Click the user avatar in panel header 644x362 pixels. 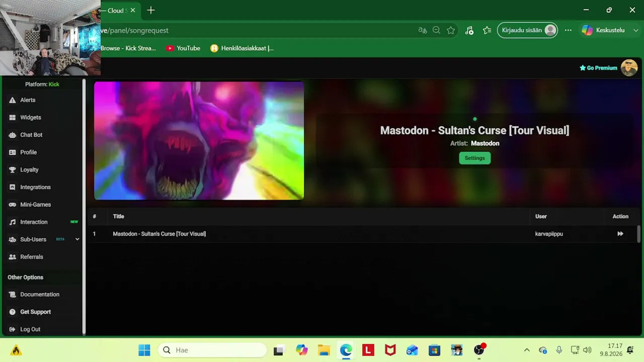coord(629,68)
